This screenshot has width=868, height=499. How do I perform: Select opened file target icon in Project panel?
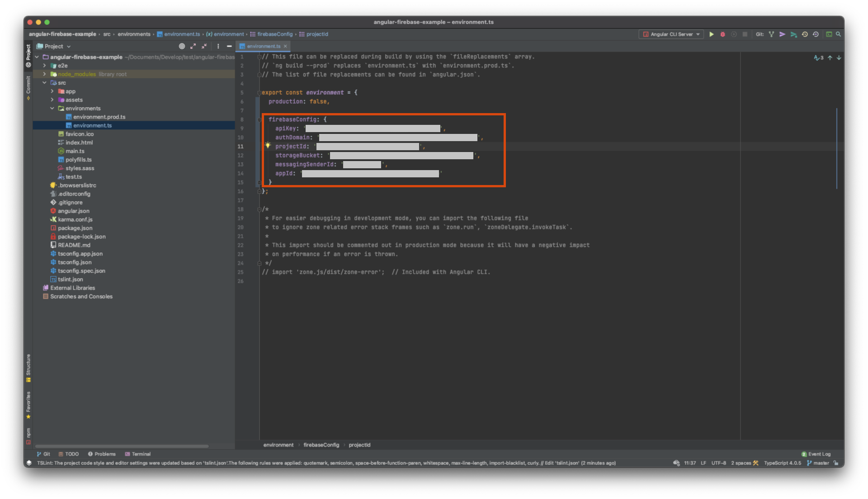(x=182, y=46)
